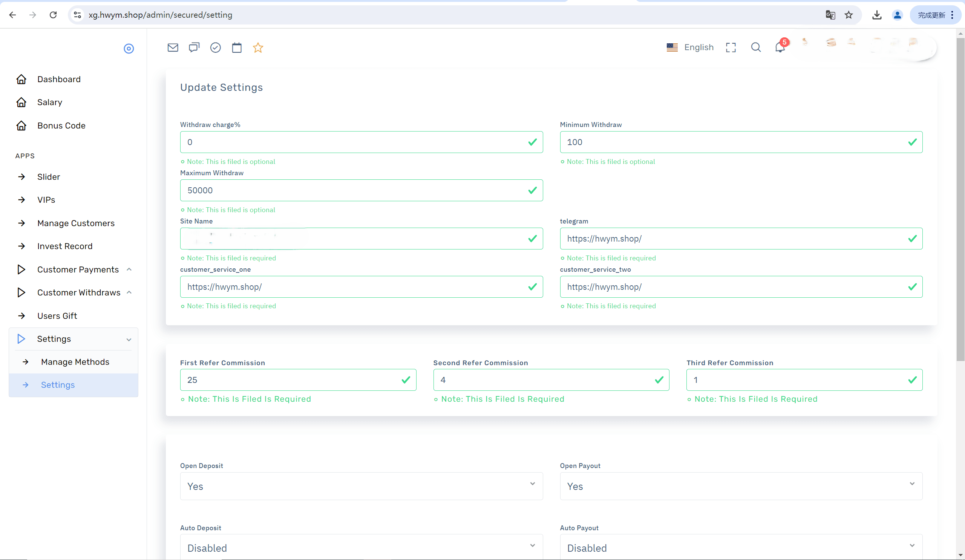Open the chat messages icon
The height and width of the screenshot is (560, 965).
pyautogui.click(x=194, y=47)
